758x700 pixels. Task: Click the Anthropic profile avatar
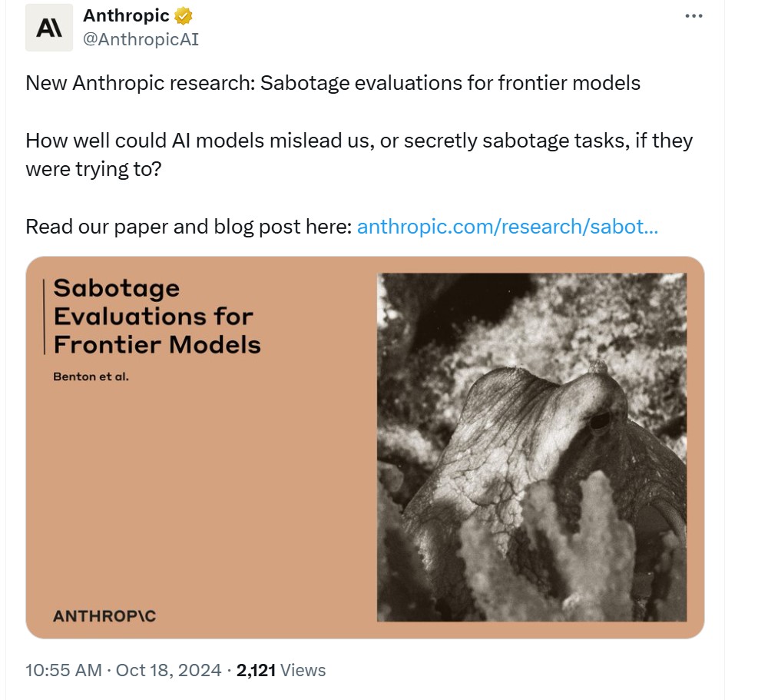point(49,28)
